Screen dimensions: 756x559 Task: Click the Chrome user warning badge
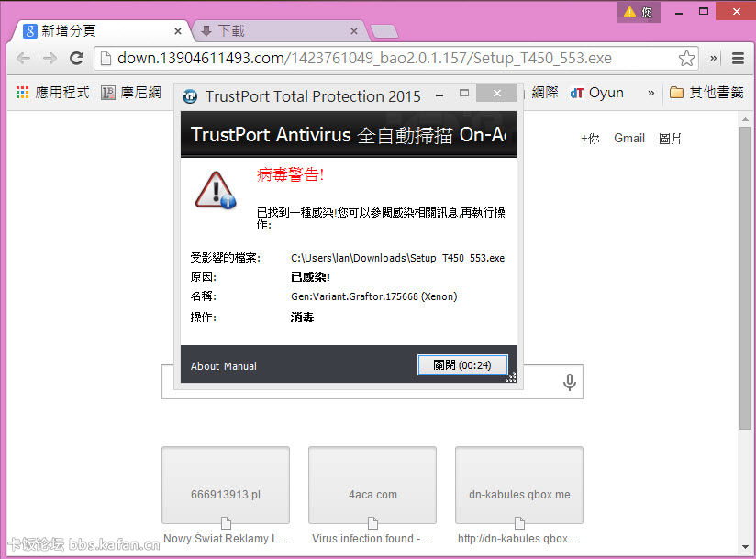point(638,12)
